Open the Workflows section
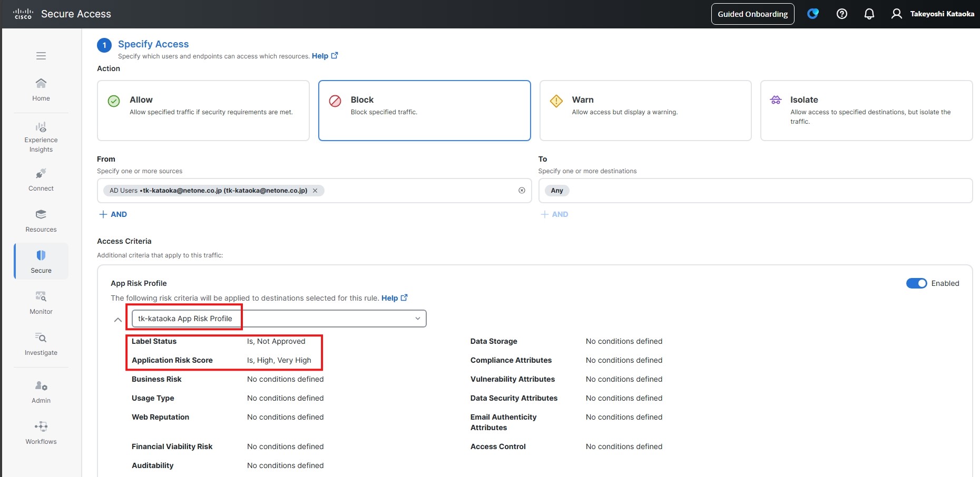Screen dimensions: 980x477 pos(41,433)
